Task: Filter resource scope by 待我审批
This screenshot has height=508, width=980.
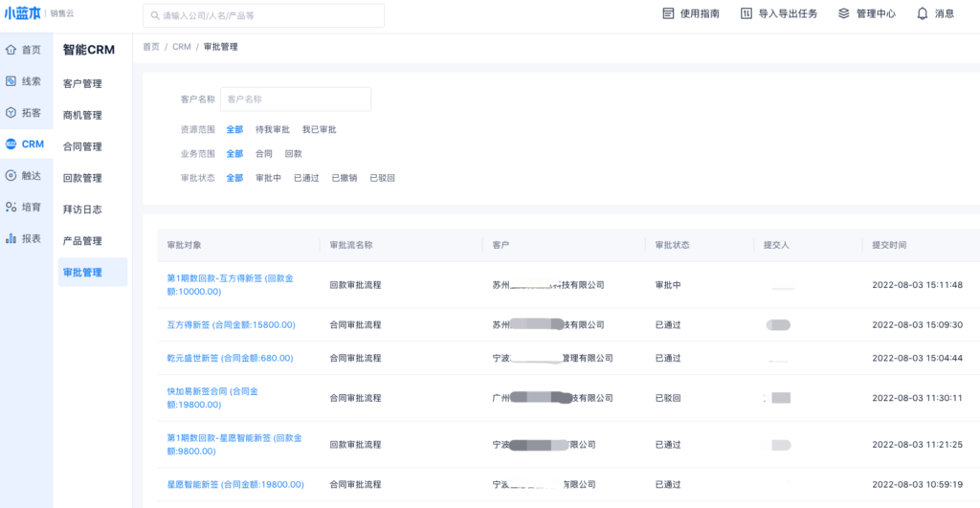Action: click(x=272, y=129)
